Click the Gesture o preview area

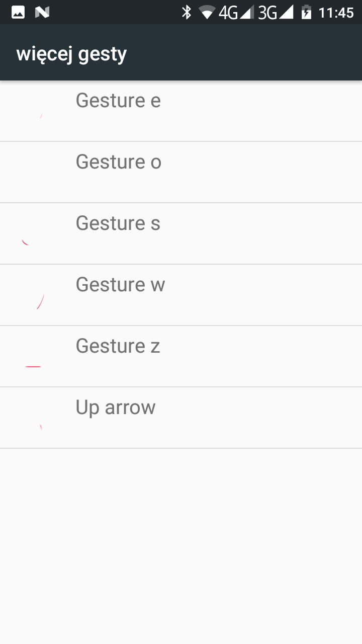point(33,173)
